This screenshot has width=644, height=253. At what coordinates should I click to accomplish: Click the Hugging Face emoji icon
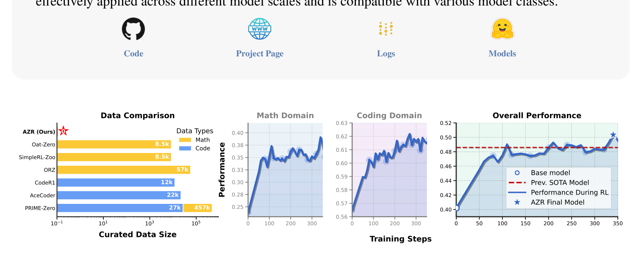pyautogui.click(x=502, y=29)
